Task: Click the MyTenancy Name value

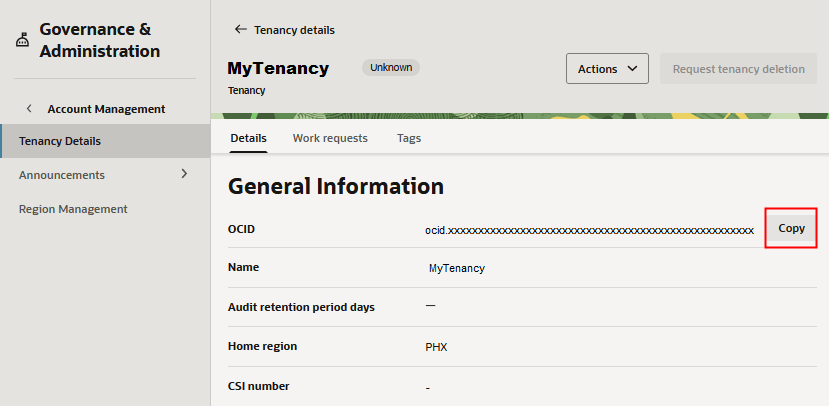Action: (457, 268)
